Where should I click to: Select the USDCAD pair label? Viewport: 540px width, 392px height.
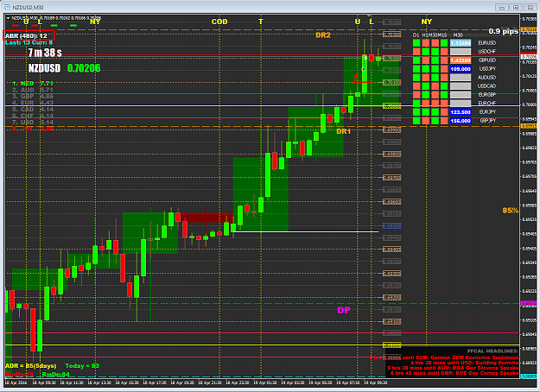pos(487,86)
